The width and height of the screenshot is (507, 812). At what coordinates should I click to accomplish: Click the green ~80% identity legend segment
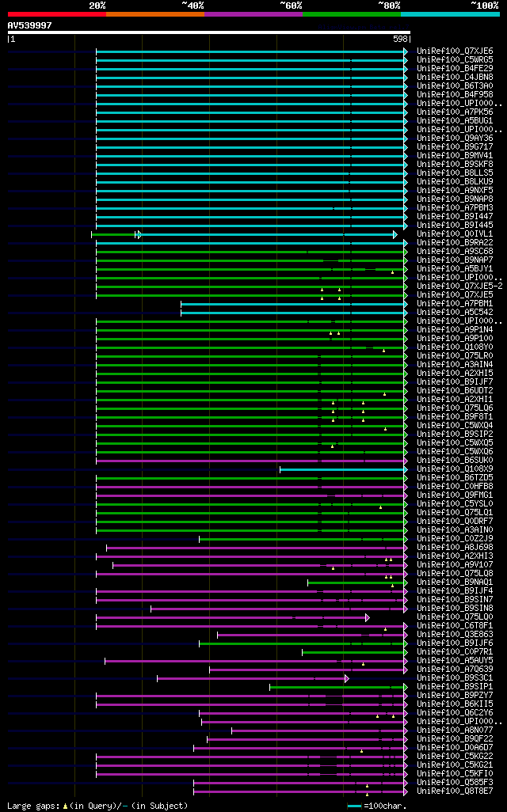pos(352,14)
